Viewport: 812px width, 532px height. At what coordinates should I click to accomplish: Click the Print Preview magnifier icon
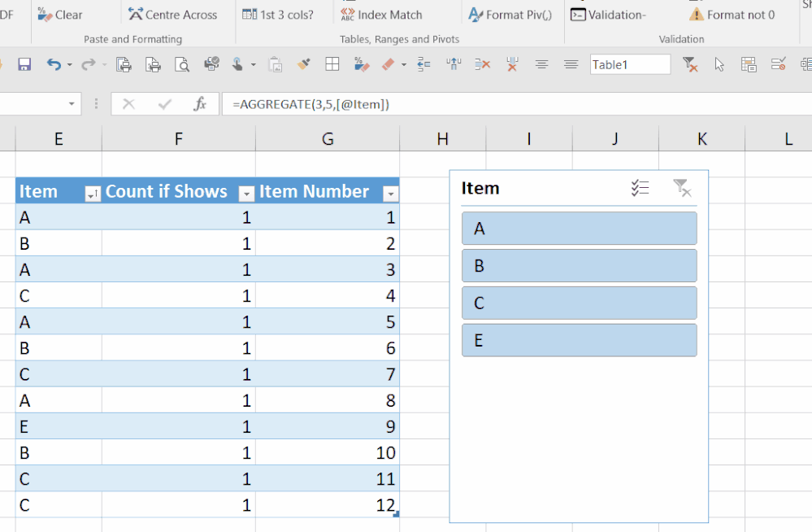click(x=182, y=64)
